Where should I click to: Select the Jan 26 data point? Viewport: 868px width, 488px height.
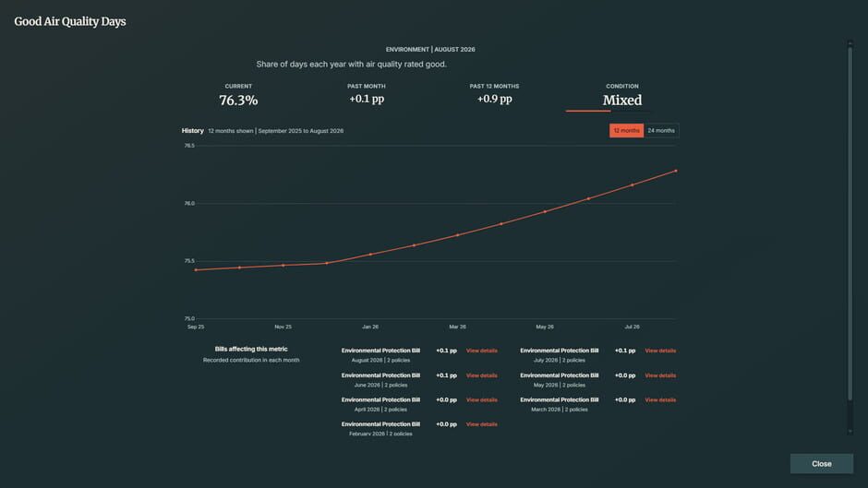click(370, 255)
